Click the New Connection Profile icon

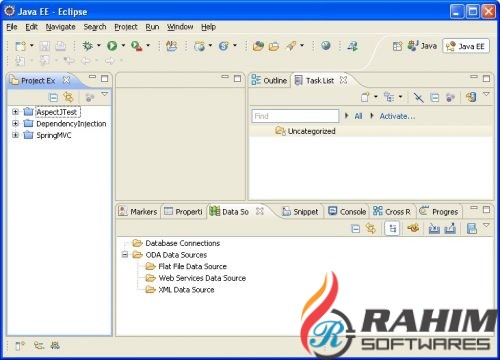413,228
